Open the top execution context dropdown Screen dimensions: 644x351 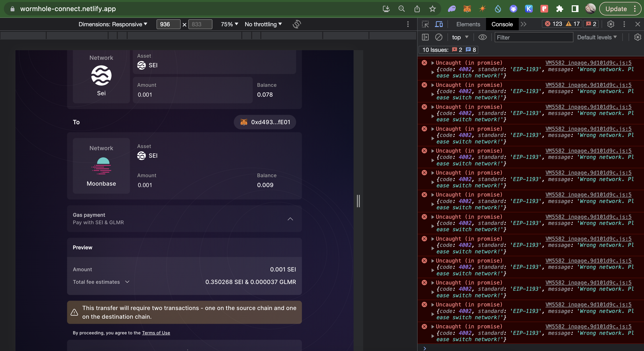tap(460, 37)
